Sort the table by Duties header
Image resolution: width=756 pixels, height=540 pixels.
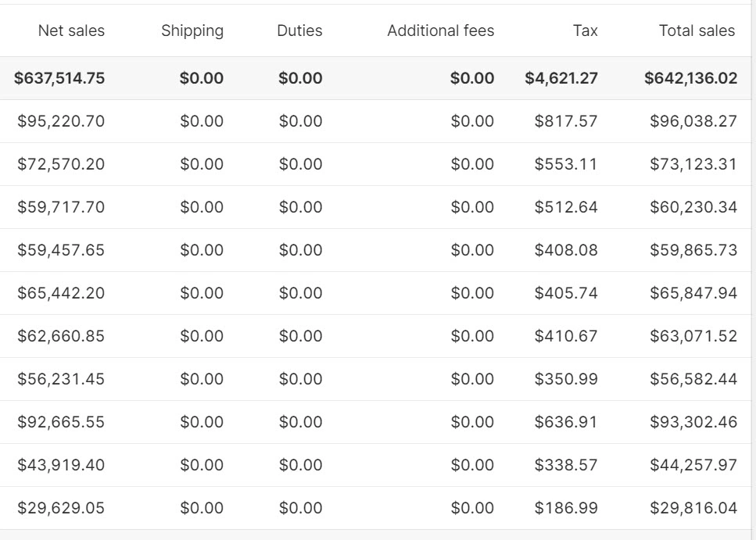click(x=299, y=31)
